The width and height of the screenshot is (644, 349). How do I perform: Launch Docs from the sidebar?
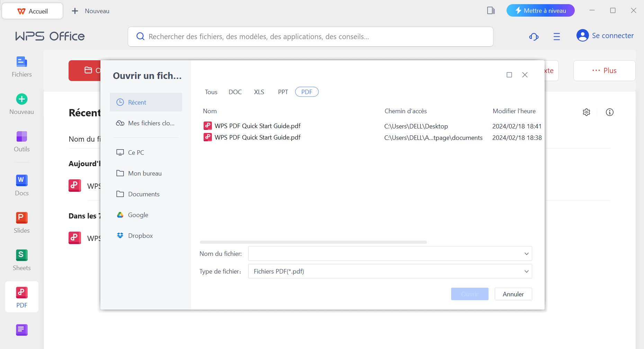pos(21,186)
